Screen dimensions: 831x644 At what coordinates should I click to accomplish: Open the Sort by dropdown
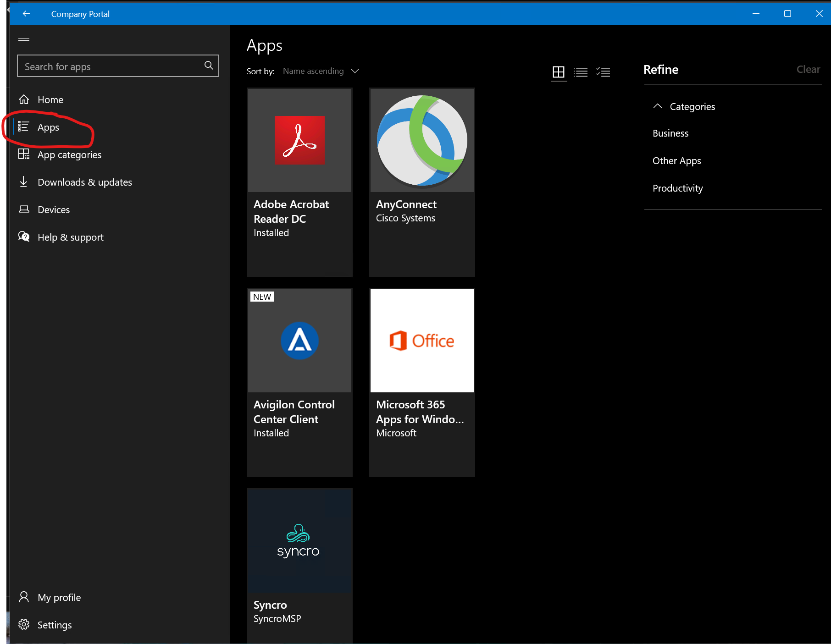click(321, 71)
